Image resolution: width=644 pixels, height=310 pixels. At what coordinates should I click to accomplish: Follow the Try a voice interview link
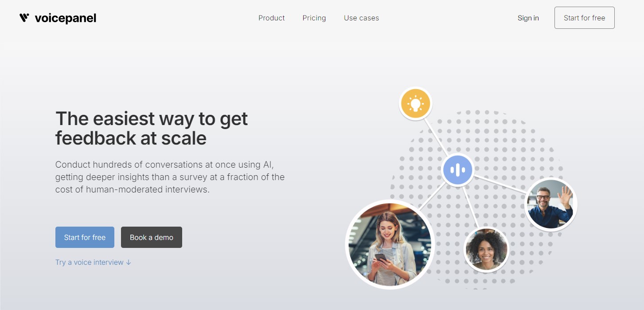pos(89,262)
